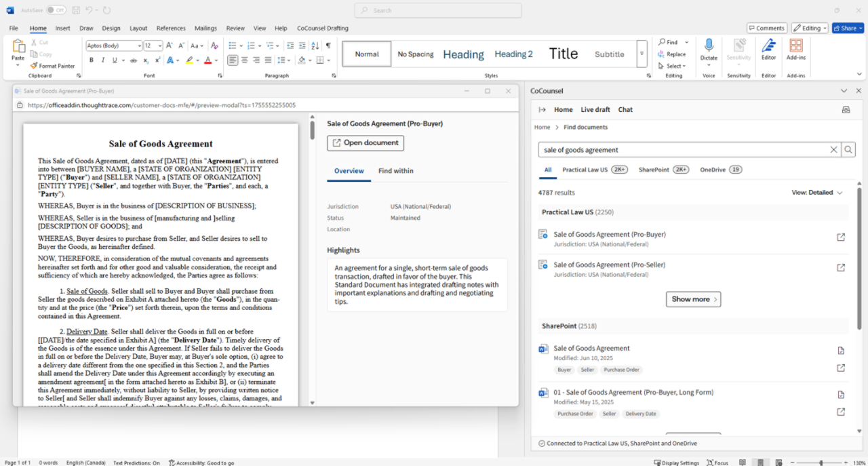This screenshot has width=868, height=466.
Task: Click the Open document button
Action: click(366, 143)
